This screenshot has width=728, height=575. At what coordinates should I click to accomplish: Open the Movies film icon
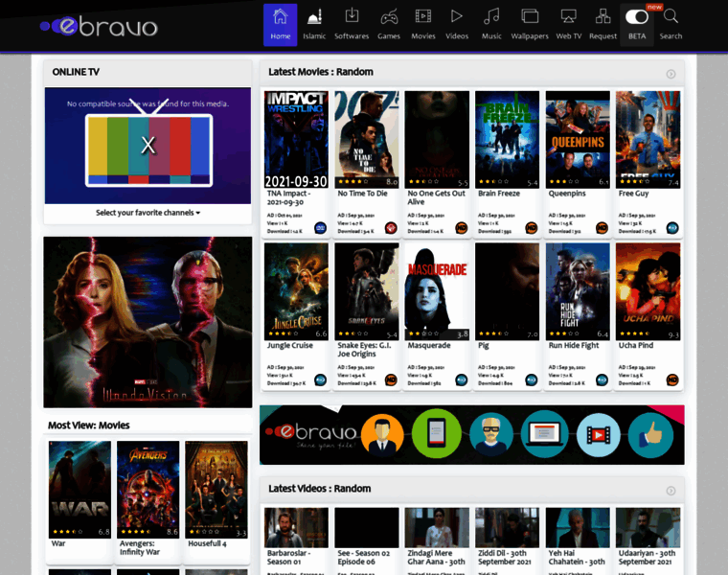coord(422,17)
